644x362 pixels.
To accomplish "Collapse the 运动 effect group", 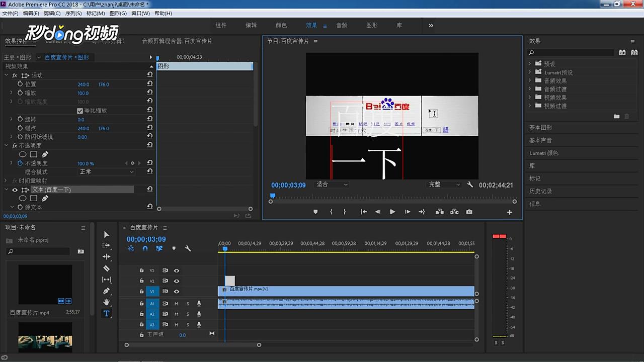I will 7,75.
